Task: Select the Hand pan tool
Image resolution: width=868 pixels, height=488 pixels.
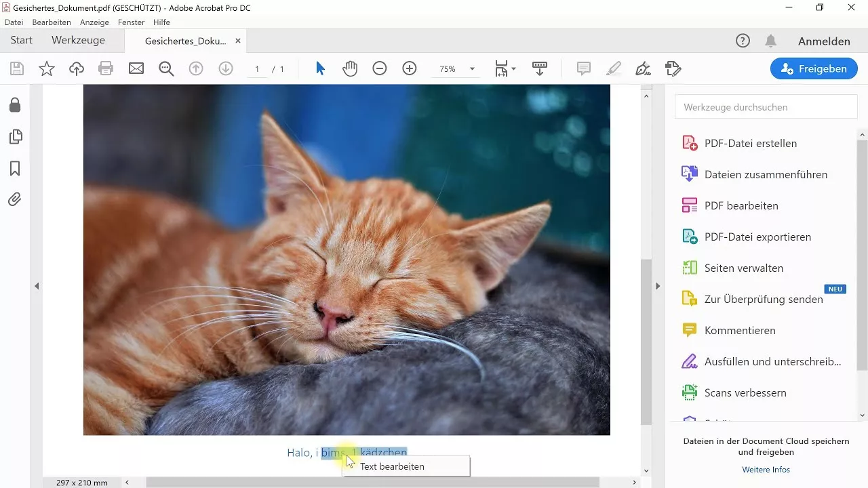Action: [350, 68]
